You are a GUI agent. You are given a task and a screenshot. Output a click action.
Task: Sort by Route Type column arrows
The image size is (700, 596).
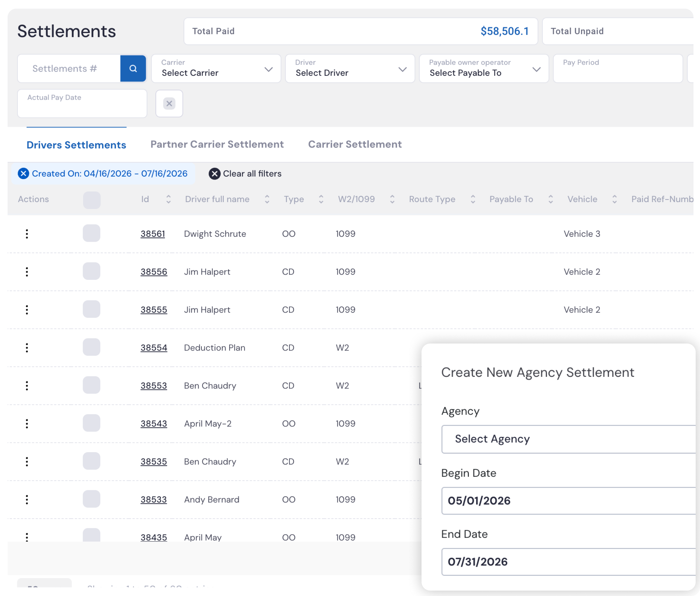click(x=473, y=199)
